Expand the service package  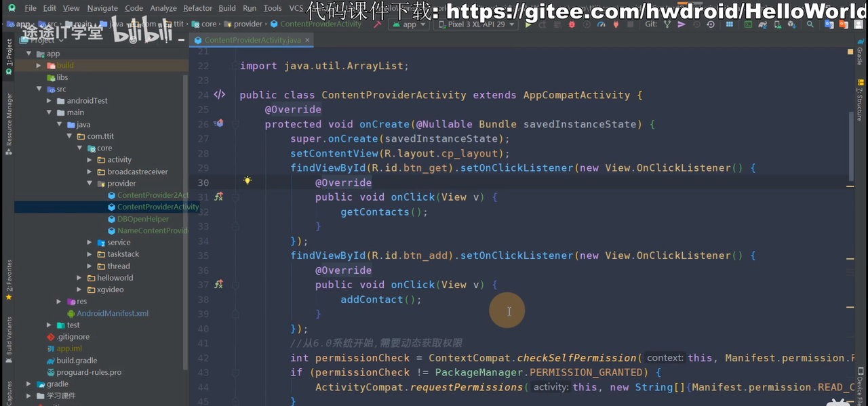[x=90, y=243]
